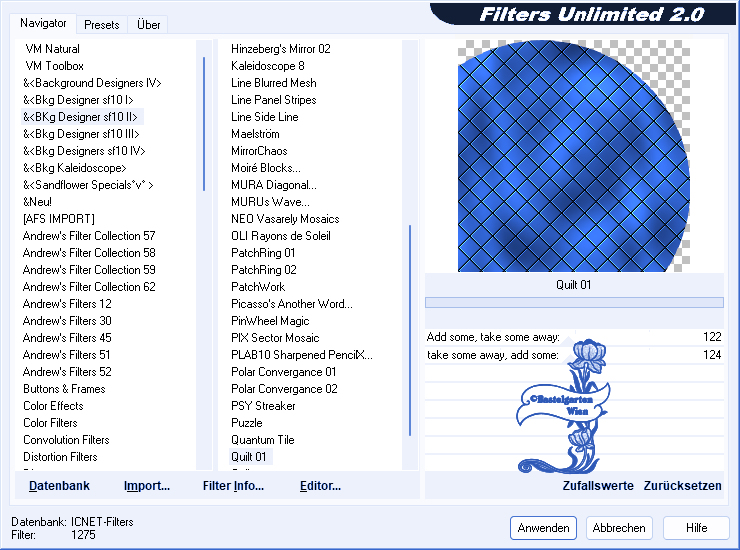Image resolution: width=740 pixels, height=550 pixels.
Task: Click Zurücksetzen to reset values
Action: [682, 485]
